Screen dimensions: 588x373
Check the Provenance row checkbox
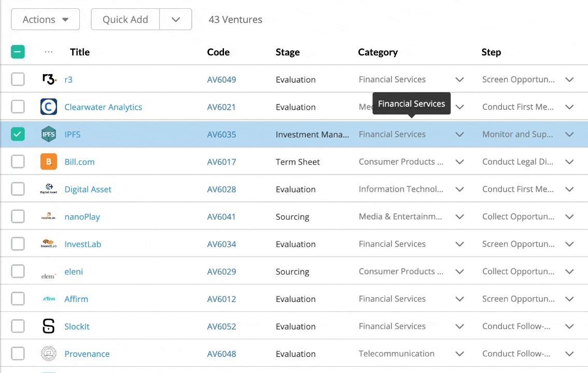(x=18, y=353)
